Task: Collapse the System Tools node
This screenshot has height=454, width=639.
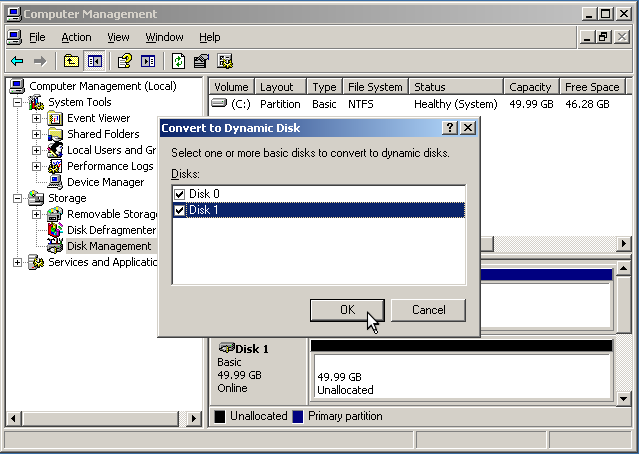Action: 17,102
